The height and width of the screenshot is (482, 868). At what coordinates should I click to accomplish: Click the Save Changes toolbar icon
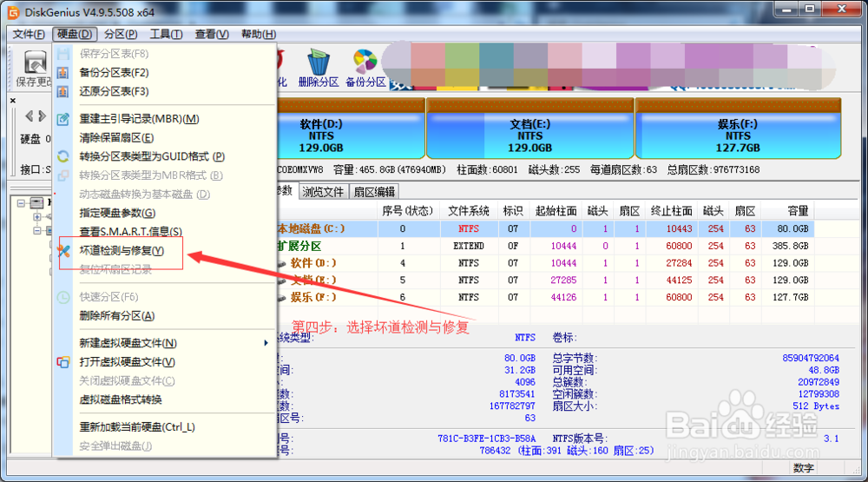coord(35,62)
